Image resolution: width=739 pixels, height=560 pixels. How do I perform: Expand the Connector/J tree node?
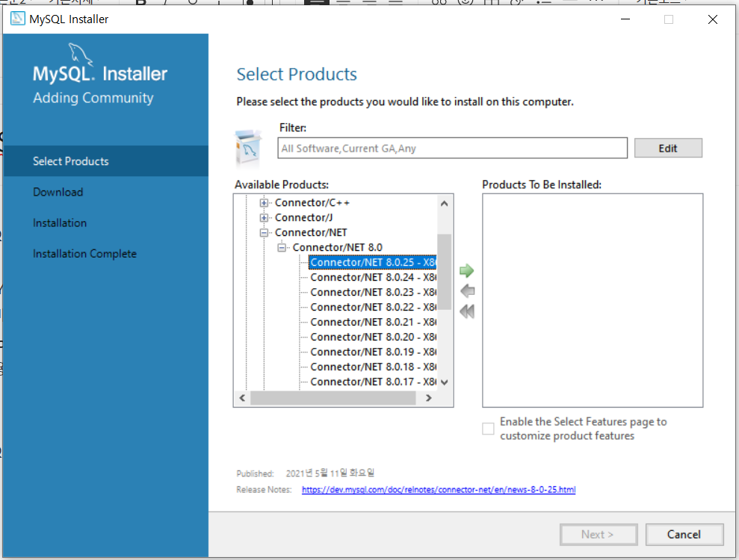[264, 217]
